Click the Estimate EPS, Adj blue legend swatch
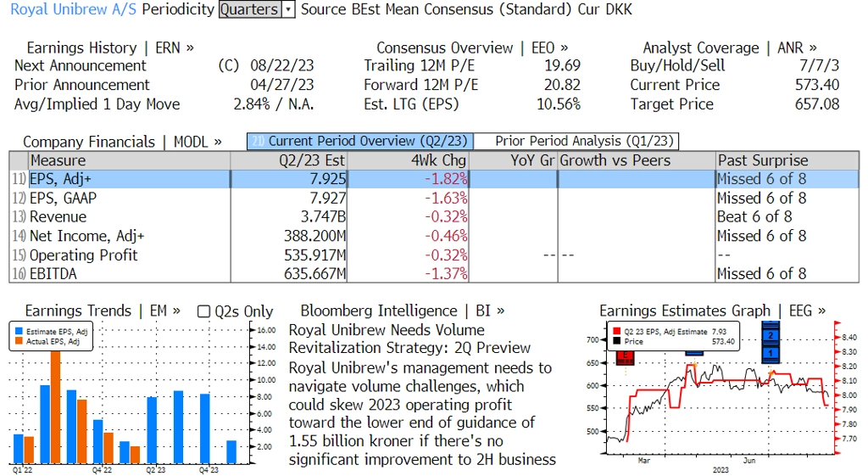 (19, 332)
